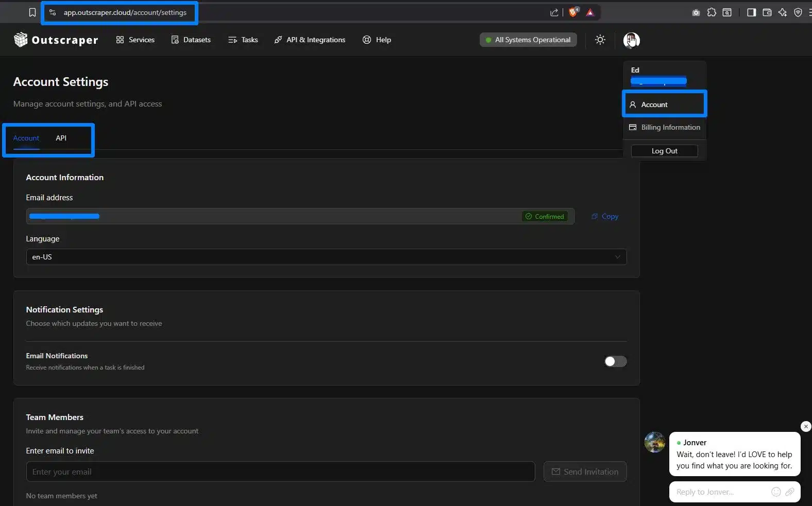This screenshot has height=506, width=812.
Task: Open the Language en-US dropdown
Action: tap(326, 257)
